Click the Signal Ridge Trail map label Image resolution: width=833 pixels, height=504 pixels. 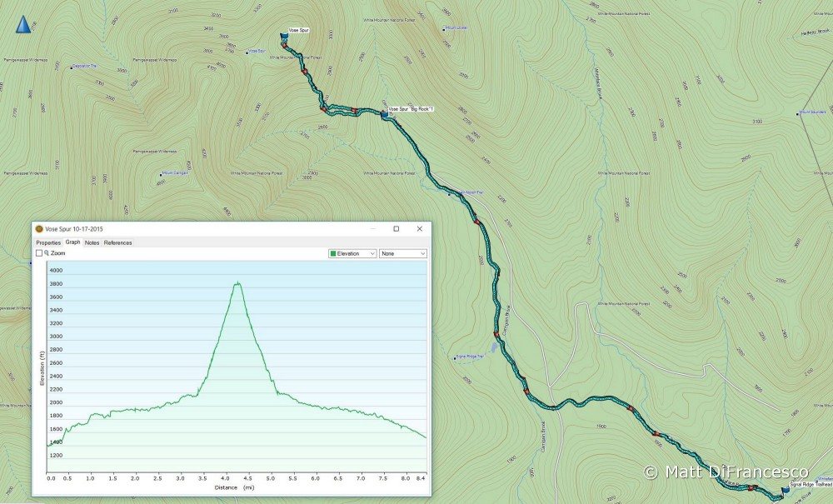pos(471,357)
